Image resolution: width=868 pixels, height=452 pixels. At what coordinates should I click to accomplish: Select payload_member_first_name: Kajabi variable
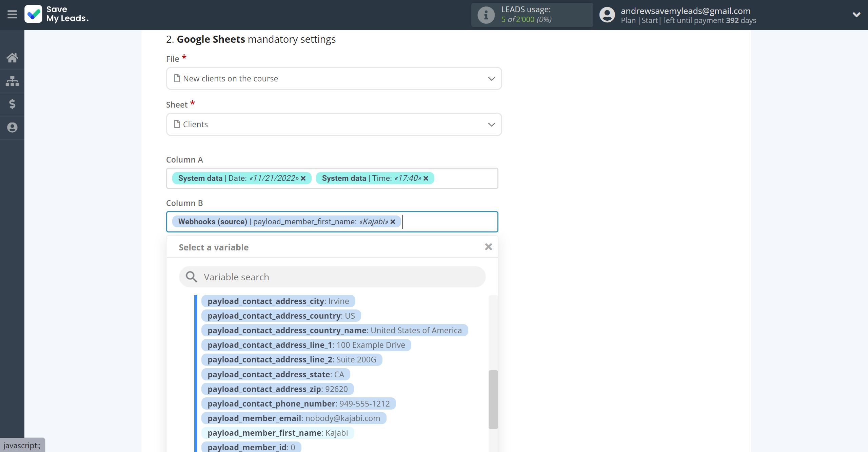(x=278, y=433)
